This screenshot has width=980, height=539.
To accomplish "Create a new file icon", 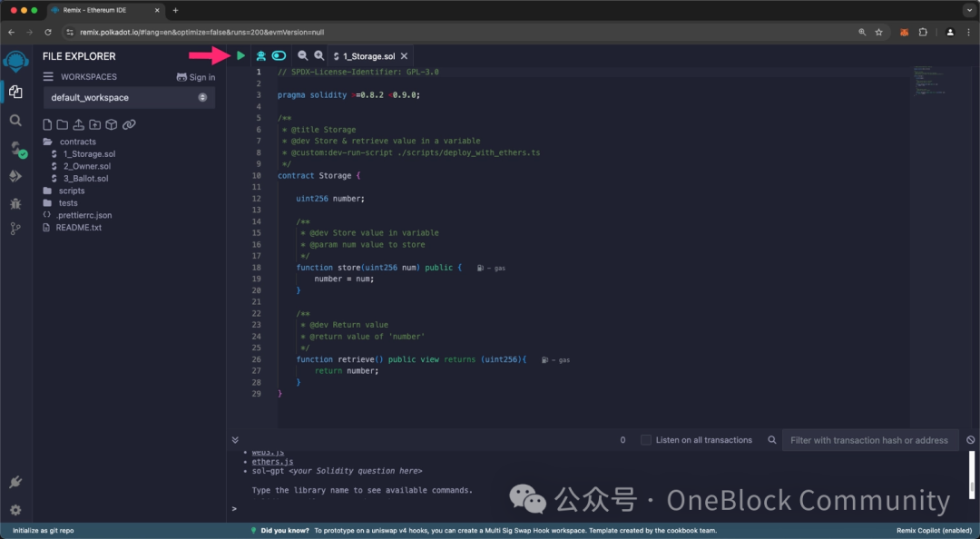I will click(47, 124).
